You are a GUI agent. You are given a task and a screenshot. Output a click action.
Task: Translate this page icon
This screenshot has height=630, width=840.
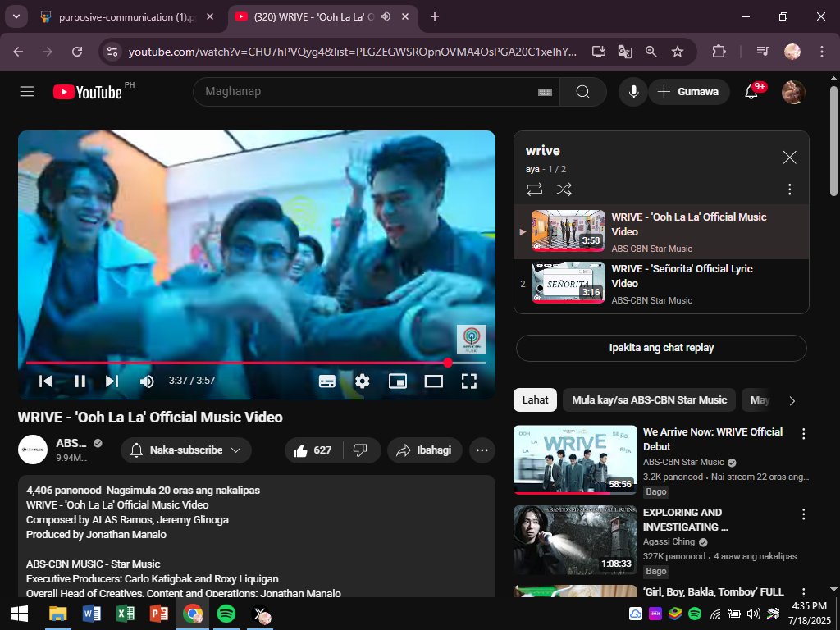pyautogui.click(x=624, y=52)
